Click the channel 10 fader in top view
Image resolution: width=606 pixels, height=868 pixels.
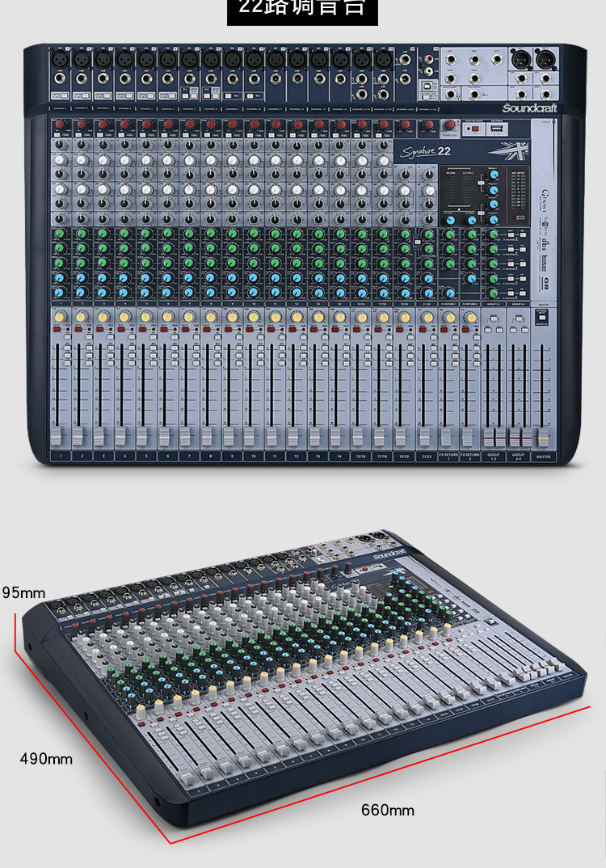pyautogui.click(x=250, y=435)
